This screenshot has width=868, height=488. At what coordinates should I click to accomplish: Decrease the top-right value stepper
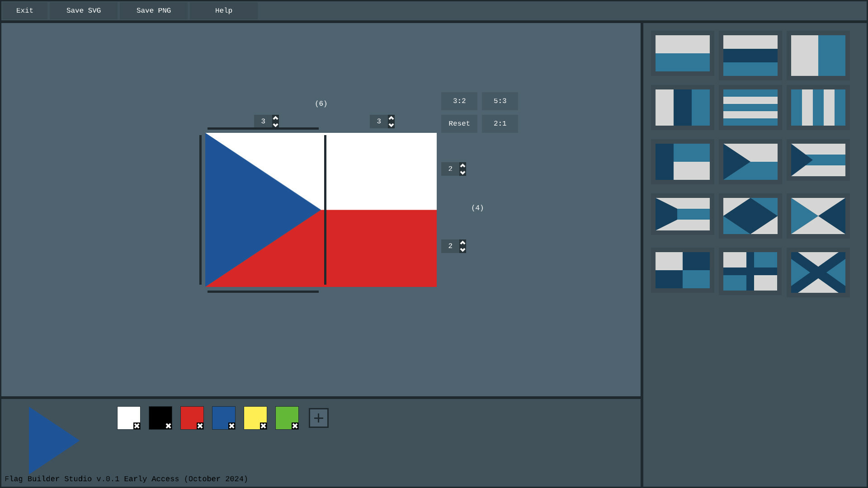(x=391, y=125)
